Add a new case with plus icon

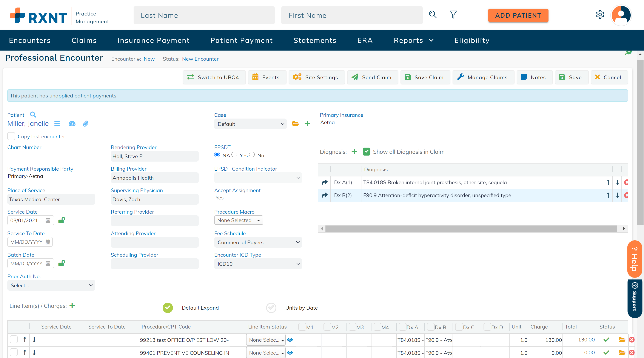pos(308,124)
